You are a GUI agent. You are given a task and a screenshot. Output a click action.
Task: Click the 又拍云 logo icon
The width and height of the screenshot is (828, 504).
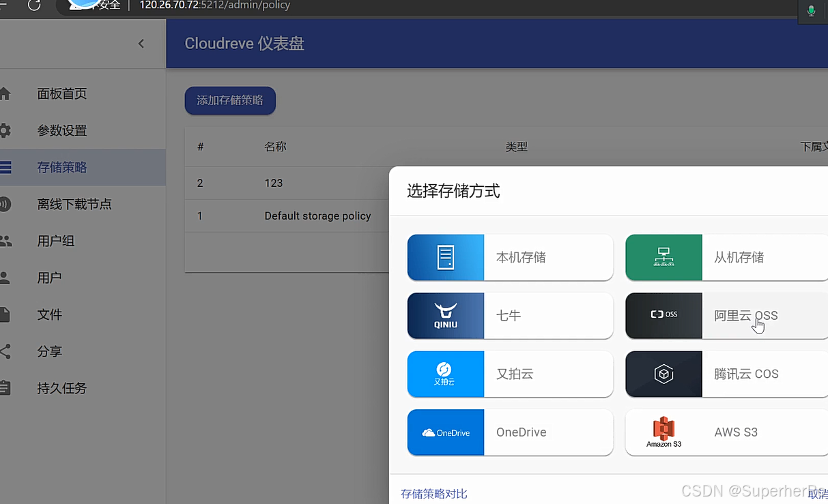(x=446, y=374)
